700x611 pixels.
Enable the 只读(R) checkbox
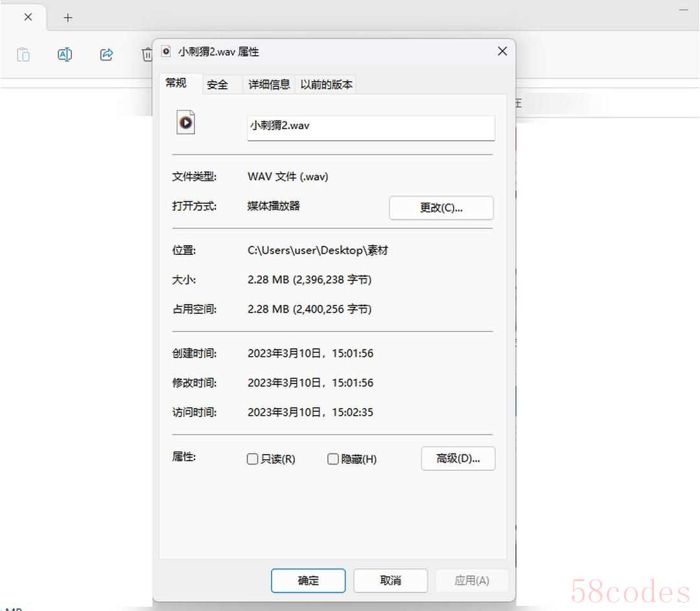point(252,459)
